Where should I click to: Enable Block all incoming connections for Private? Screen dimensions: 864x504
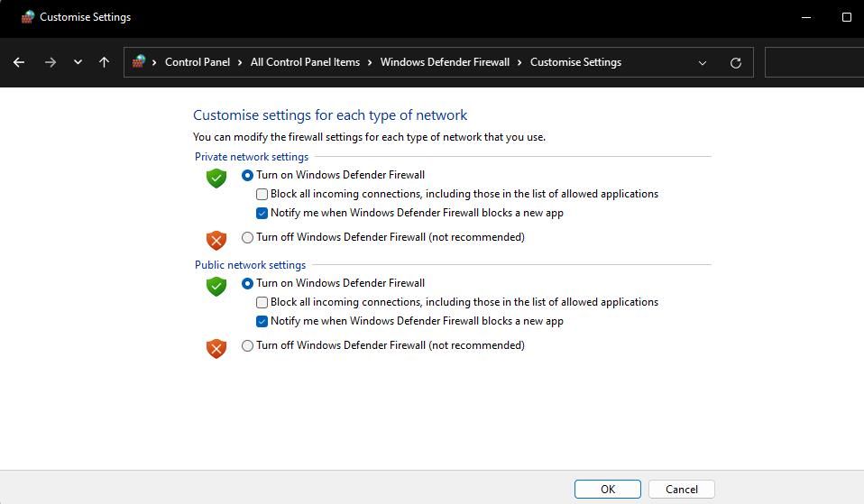coord(262,194)
